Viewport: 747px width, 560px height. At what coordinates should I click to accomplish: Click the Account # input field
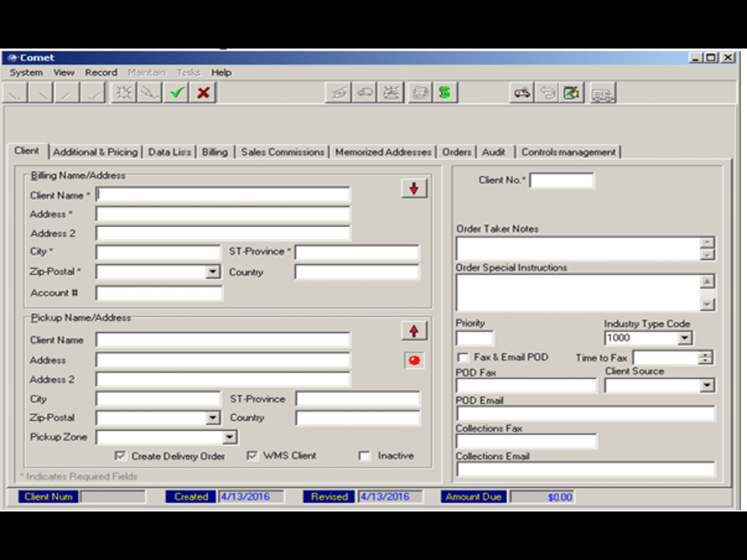click(x=158, y=293)
